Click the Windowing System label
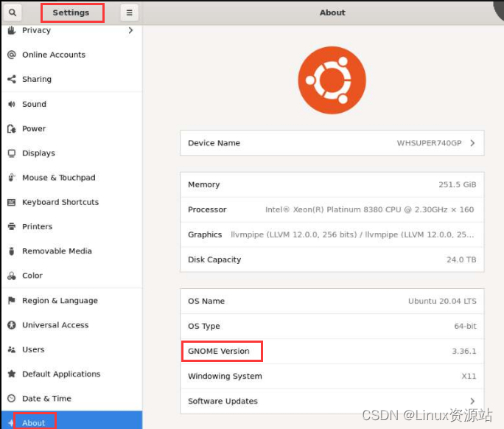 click(x=225, y=376)
